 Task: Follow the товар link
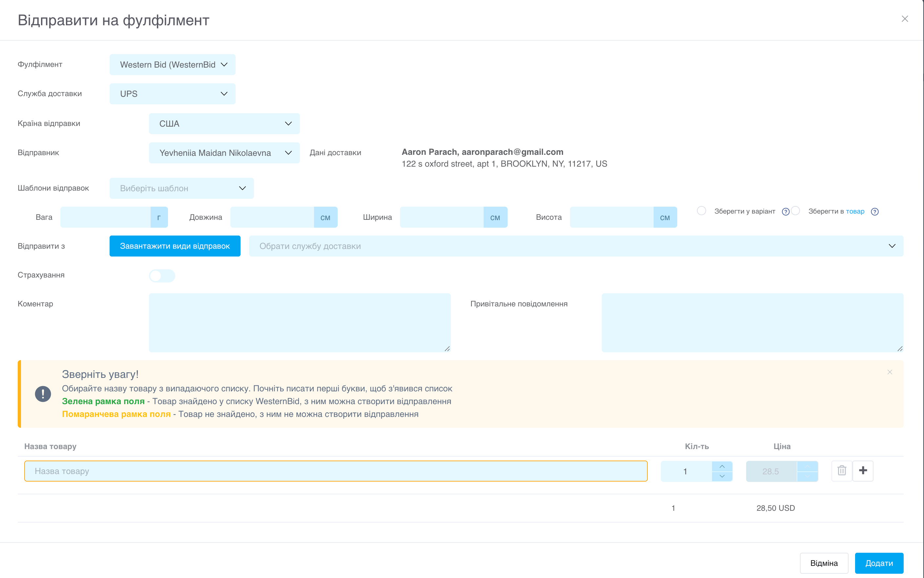pyautogui.click(x=855, y=211)
